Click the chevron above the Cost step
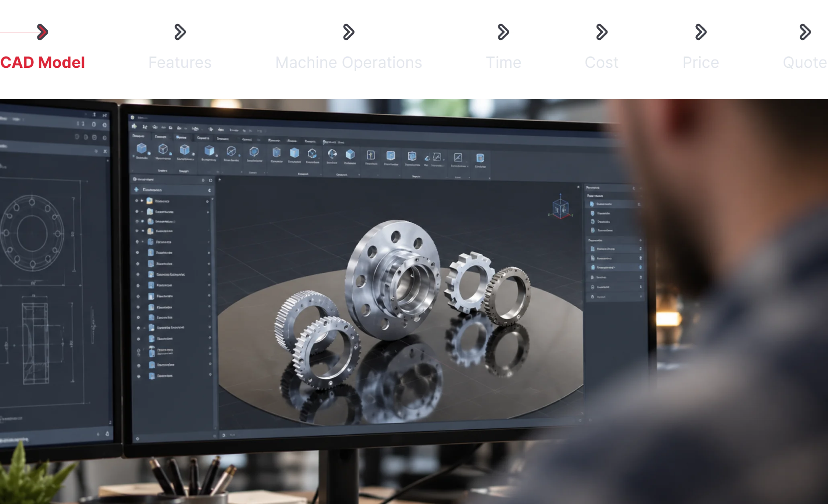 coord(602,32)
